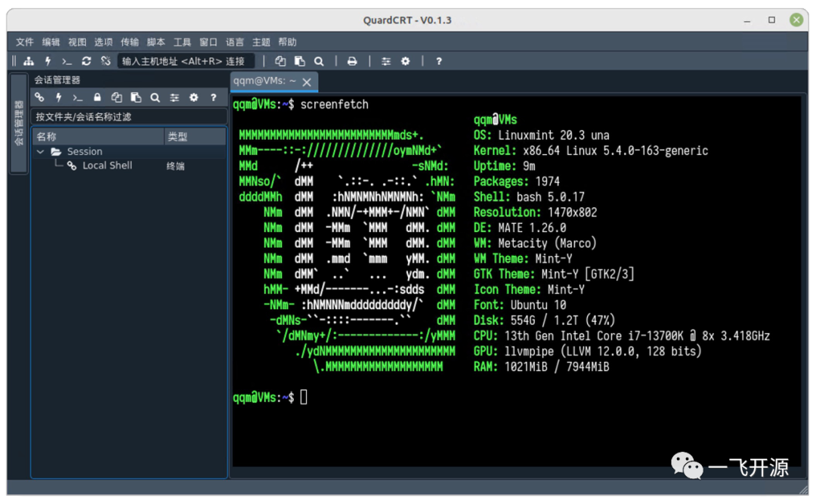Select the Session folder row
This screenshot has width=816, height=504.
pos(129,152)
